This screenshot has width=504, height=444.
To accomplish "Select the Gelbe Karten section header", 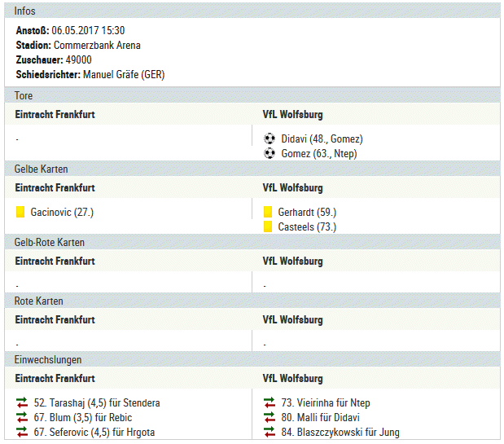I will (252, 169).
